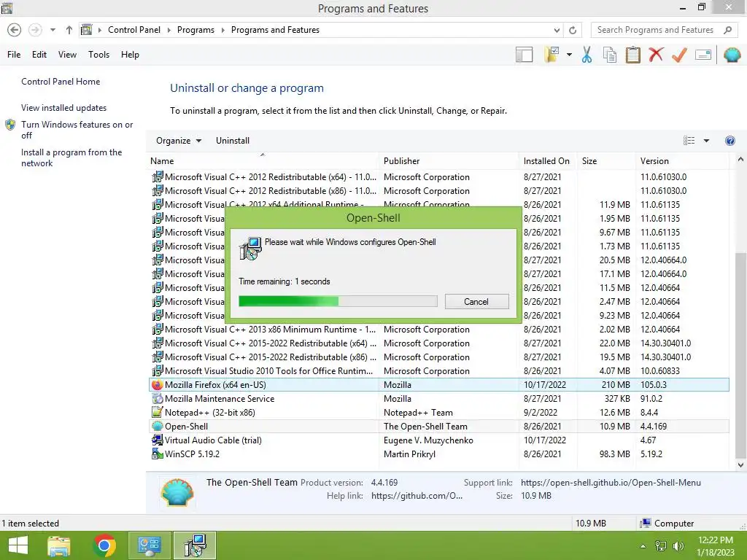The height and width of the screenshot is (560, 747).
Task: Open the Help question mark icon
Action: pyautogui.click(x=729, y=141)
